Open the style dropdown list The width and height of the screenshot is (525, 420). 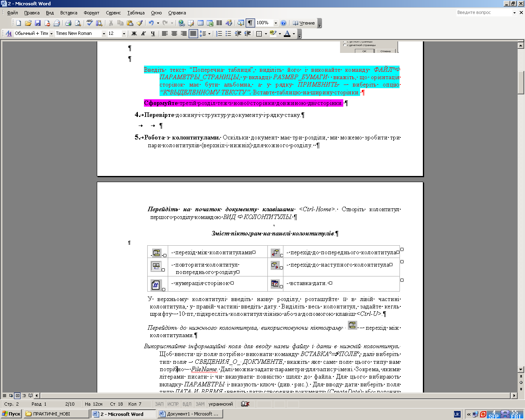(x=51, y=34)
